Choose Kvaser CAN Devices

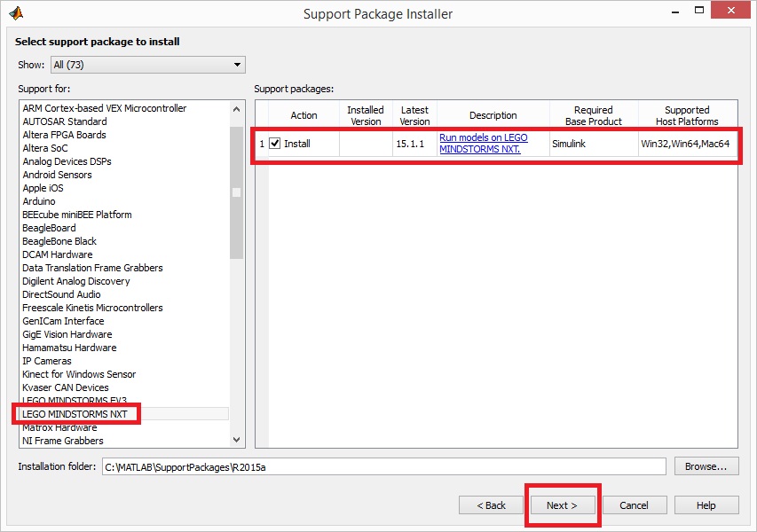click(x=66, y=387)
